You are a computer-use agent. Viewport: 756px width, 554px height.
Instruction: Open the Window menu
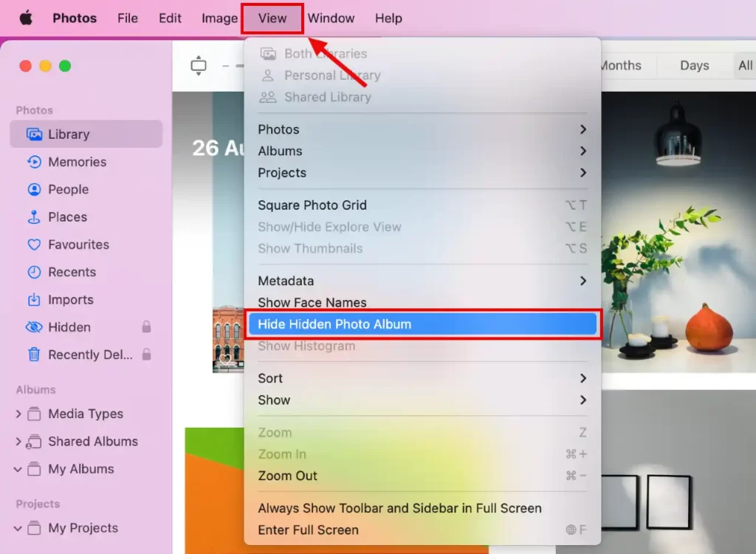click(x=331, y=18)
